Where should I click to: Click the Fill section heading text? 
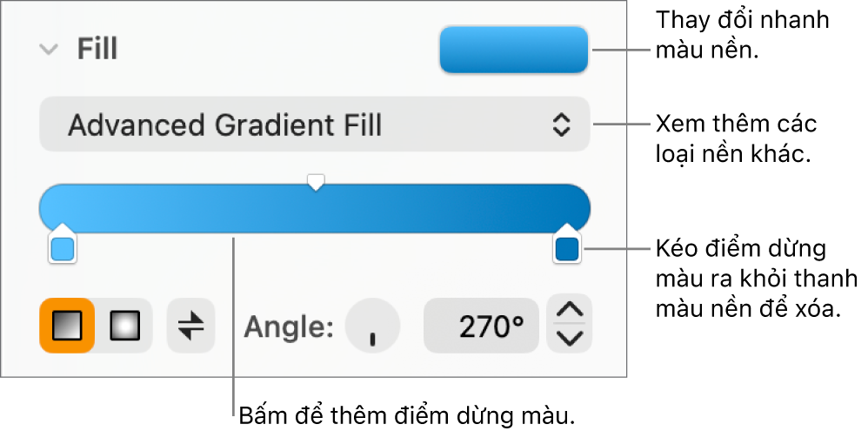(x=97, y=50)
